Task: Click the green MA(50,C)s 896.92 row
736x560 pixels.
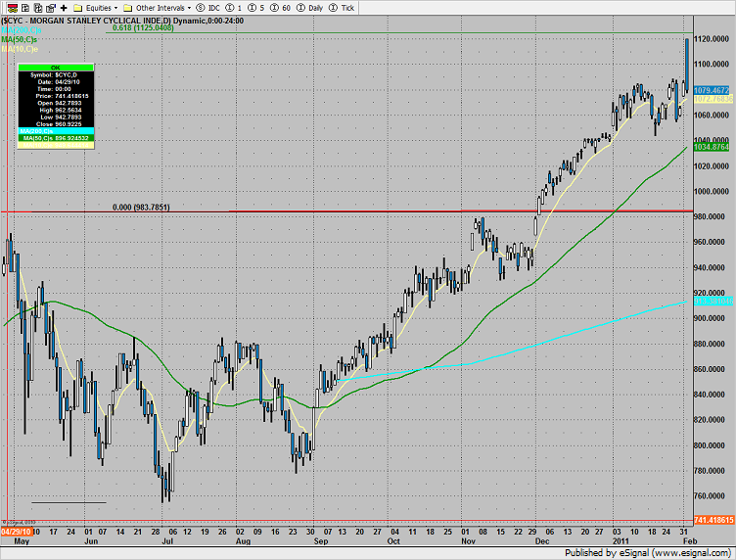Action: [56, 138]
